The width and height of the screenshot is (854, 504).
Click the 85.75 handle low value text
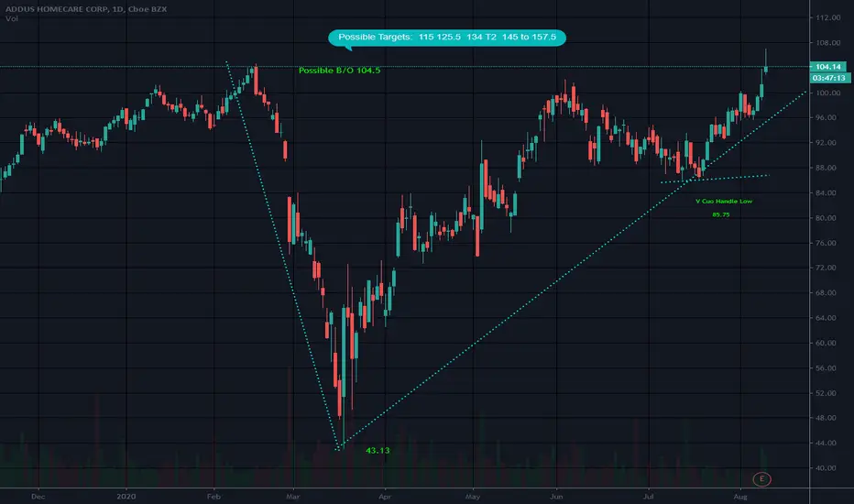pyautogui.click(x=720, y=215)
